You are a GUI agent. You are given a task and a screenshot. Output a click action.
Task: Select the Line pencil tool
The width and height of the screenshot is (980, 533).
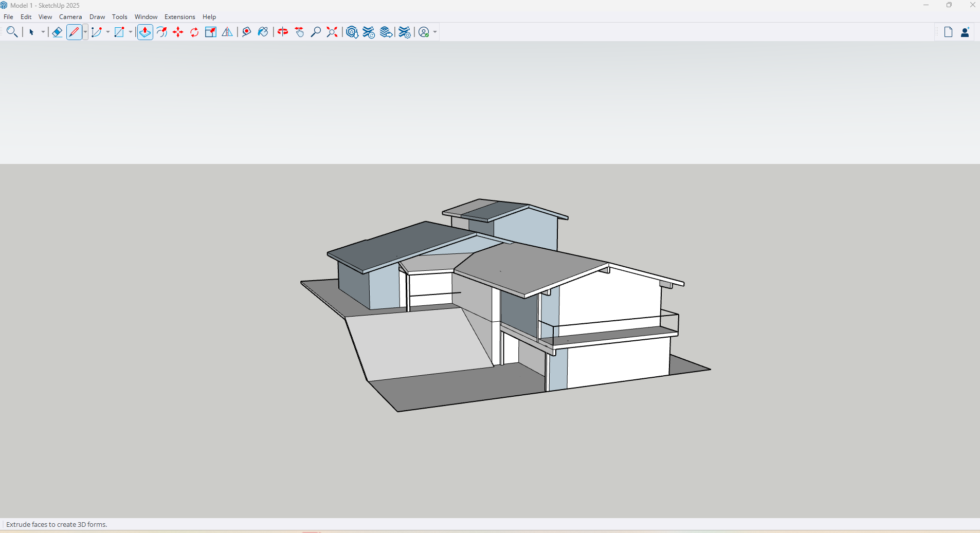[x=74, y=32]
